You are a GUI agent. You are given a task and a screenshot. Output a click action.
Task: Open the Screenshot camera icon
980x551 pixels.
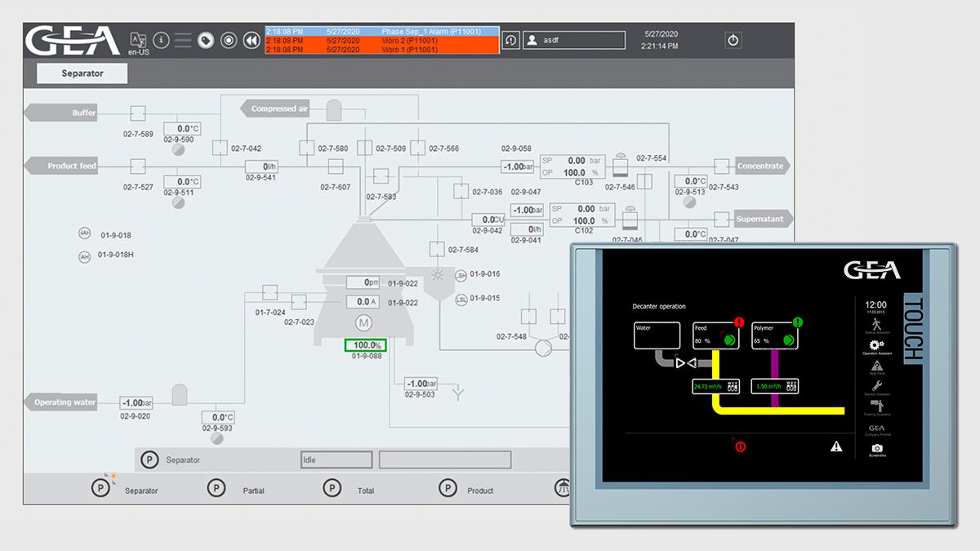coord(876,448)
